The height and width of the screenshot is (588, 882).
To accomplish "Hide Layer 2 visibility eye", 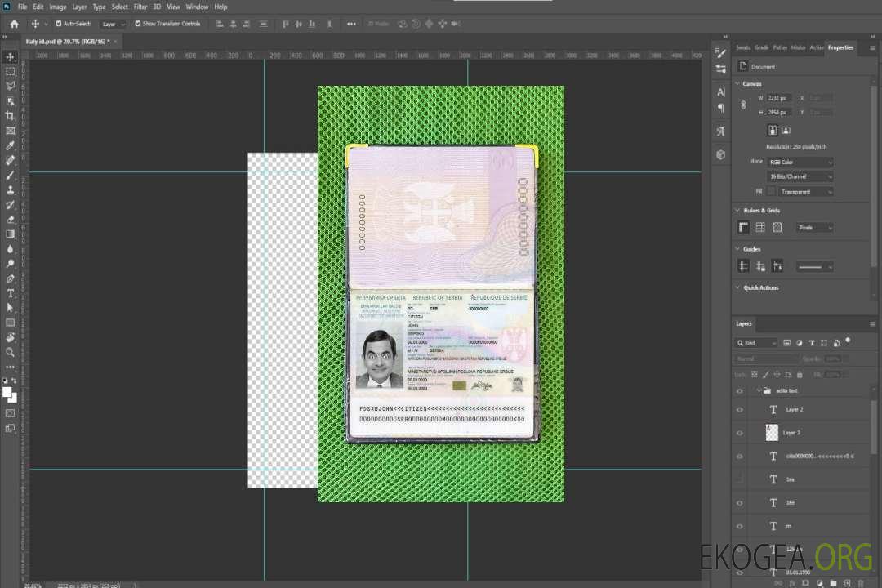I will coord(740,410).
